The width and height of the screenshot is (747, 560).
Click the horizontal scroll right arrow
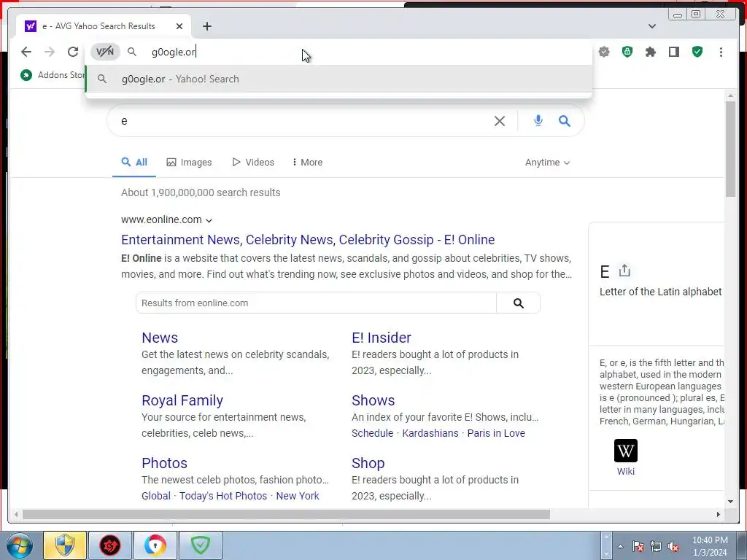coord(719,514)
